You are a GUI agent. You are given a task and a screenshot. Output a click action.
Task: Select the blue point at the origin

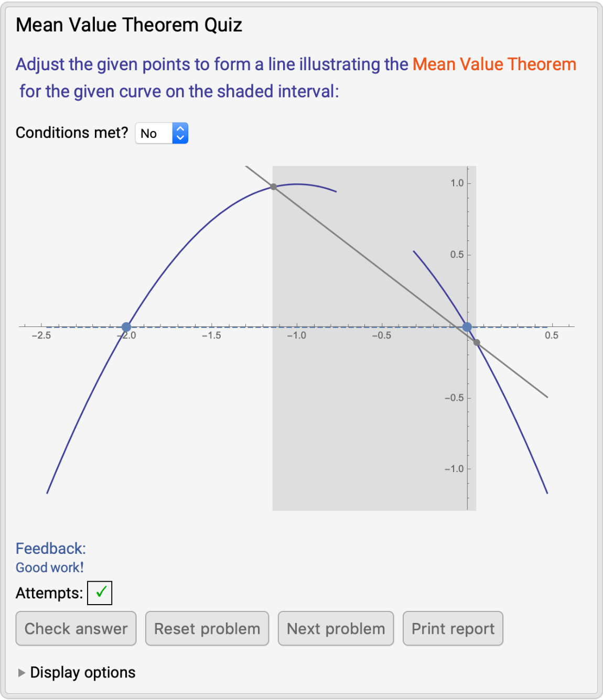tap(467, 327)
